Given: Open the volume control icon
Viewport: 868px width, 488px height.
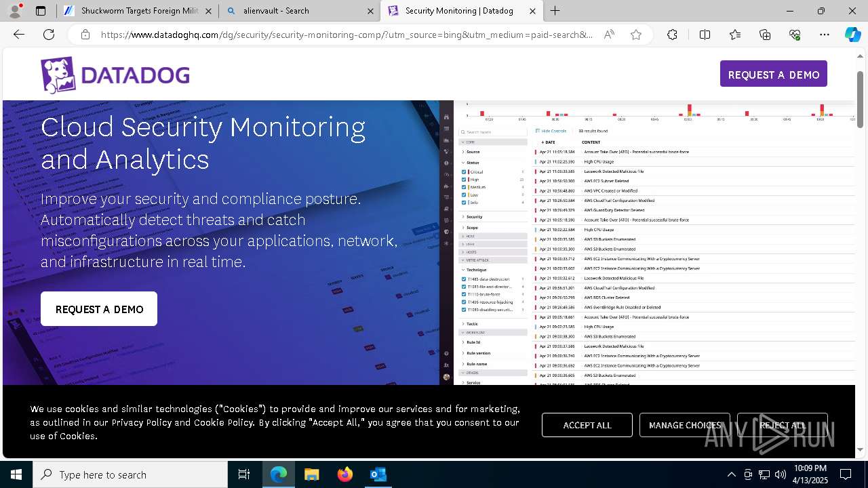Looking at the screenshot, I should click(x=781, y=474).
